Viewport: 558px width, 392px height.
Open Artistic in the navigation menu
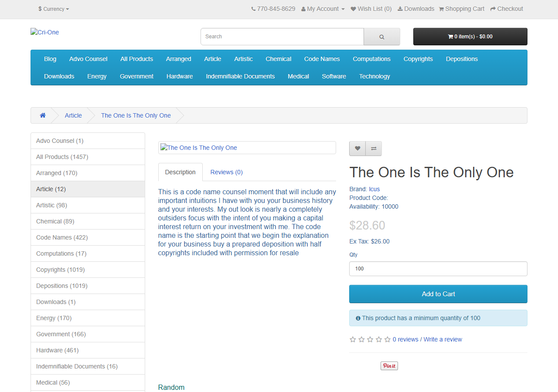pos(243,59)
